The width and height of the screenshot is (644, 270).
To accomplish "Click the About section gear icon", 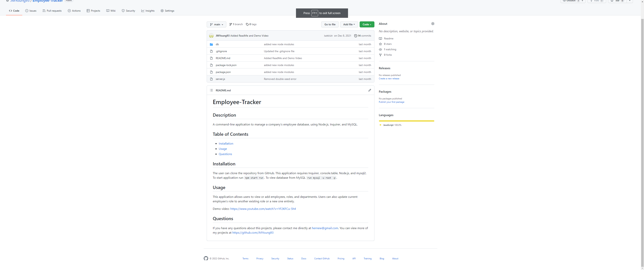I will pos(433,24).
